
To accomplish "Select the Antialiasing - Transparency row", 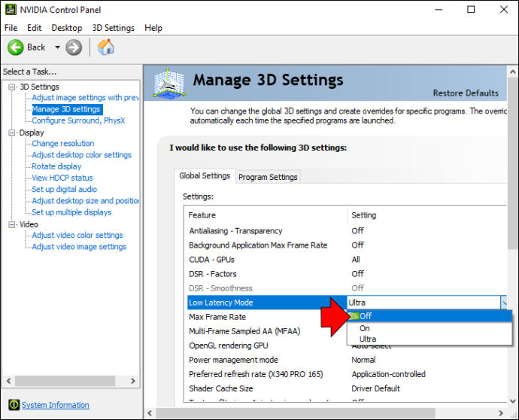I will [x=347, y=231].
